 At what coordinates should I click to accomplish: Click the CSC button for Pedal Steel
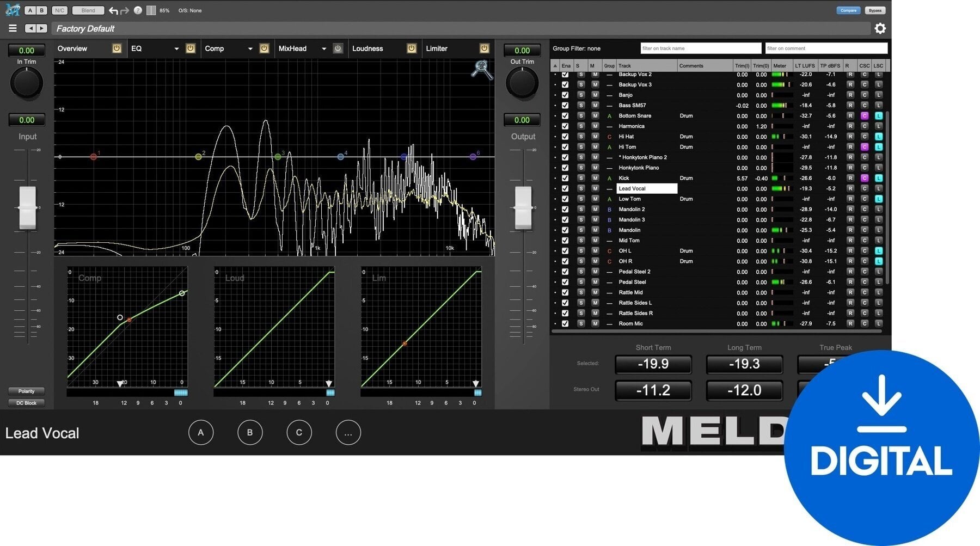(x=864, y=282)
